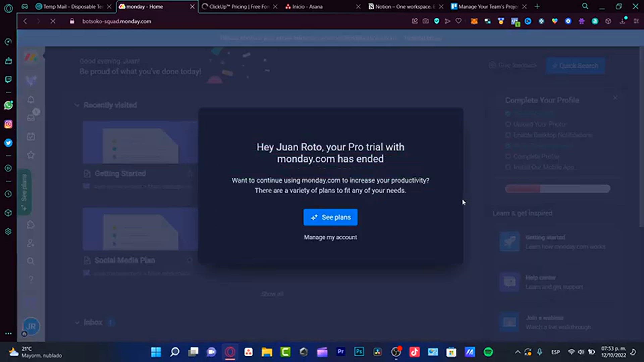The image size is (644, 362).
Task: Open monday inbox icon in sidebar
Action: pyautogui.click(x=31, y=118)
